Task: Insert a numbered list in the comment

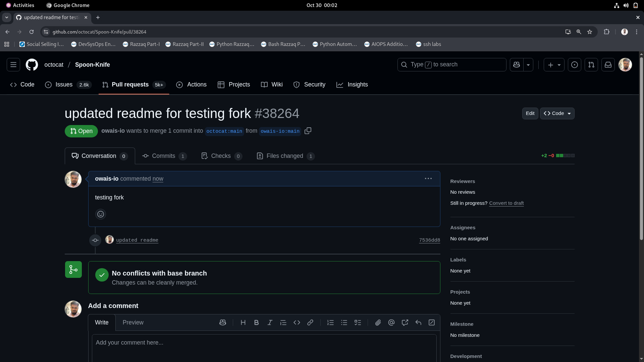Action: (x=330, y=322)
